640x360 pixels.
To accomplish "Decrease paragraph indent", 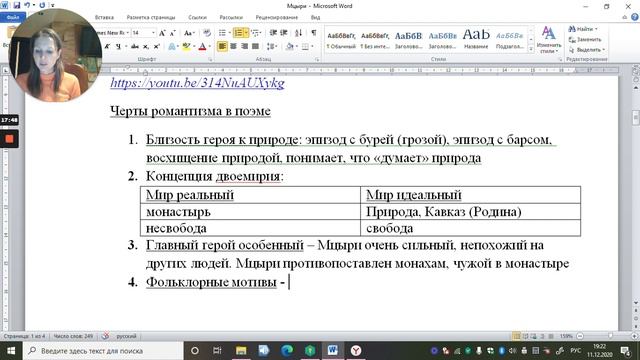I will [x=273, y=33].
